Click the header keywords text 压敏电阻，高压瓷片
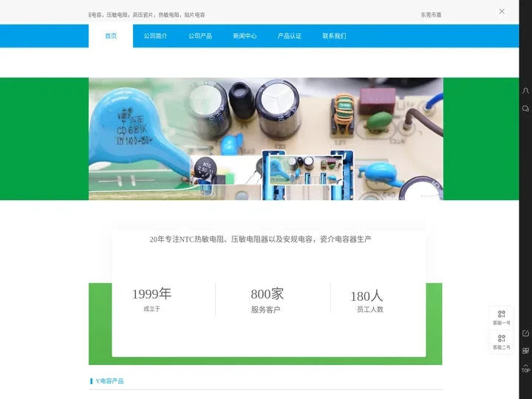 [x=129, y=15]
